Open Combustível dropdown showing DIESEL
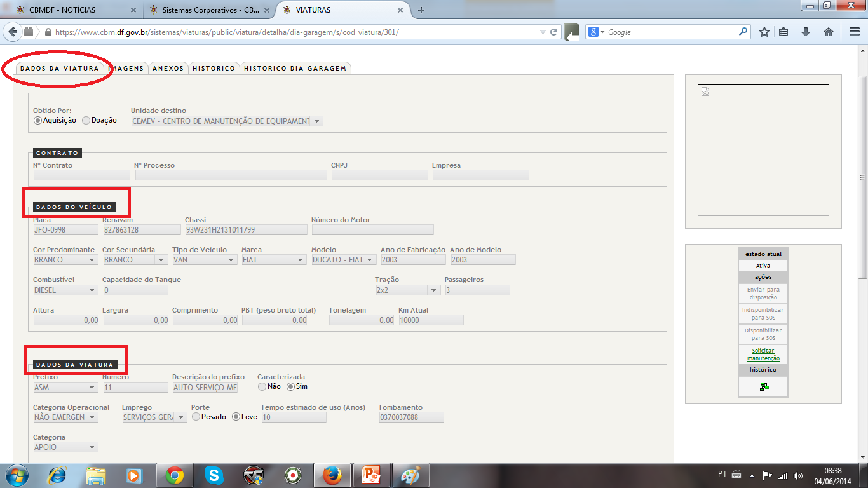The image size is (868, 488). [x=65, y=290]
